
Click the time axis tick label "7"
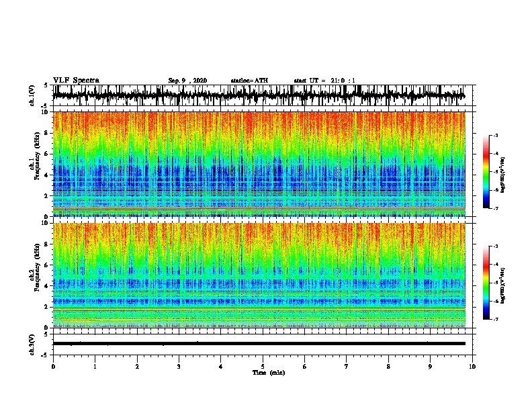click(x=347, y=367)
